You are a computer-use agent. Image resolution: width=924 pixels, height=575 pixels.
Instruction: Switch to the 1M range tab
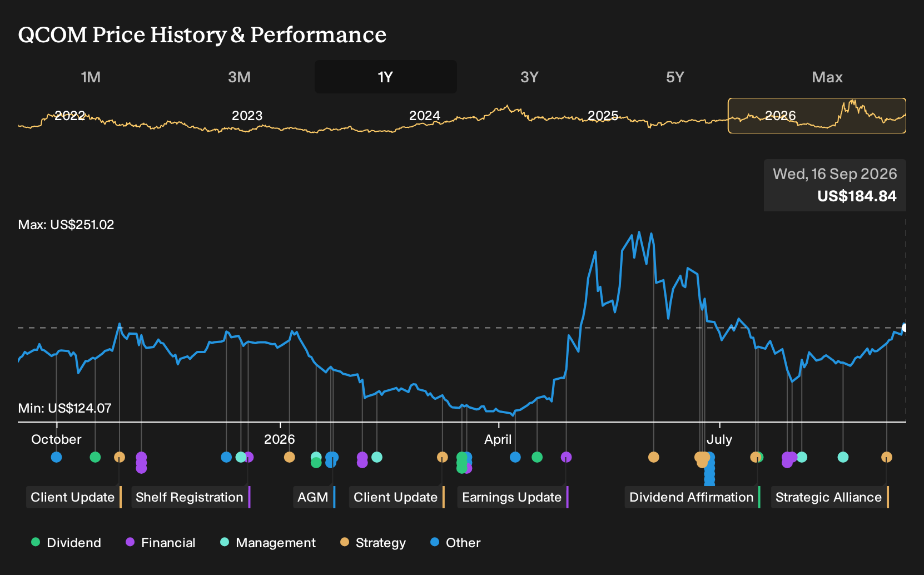point(91,77)
